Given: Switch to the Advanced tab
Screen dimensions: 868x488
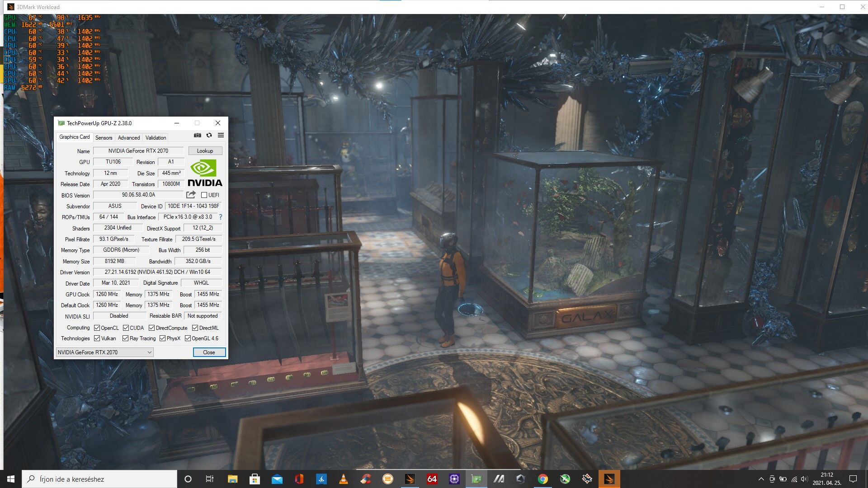Looking at the screenshot, I should [x=129, y=138].
